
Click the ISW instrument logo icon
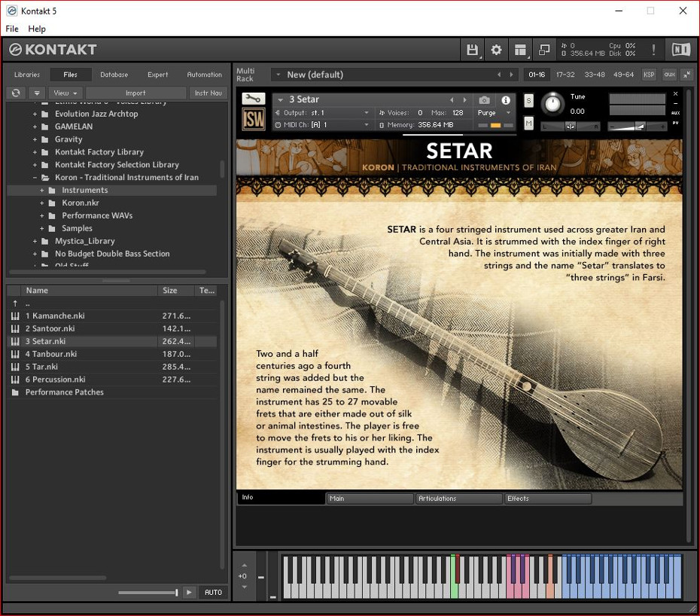[253, 119]
